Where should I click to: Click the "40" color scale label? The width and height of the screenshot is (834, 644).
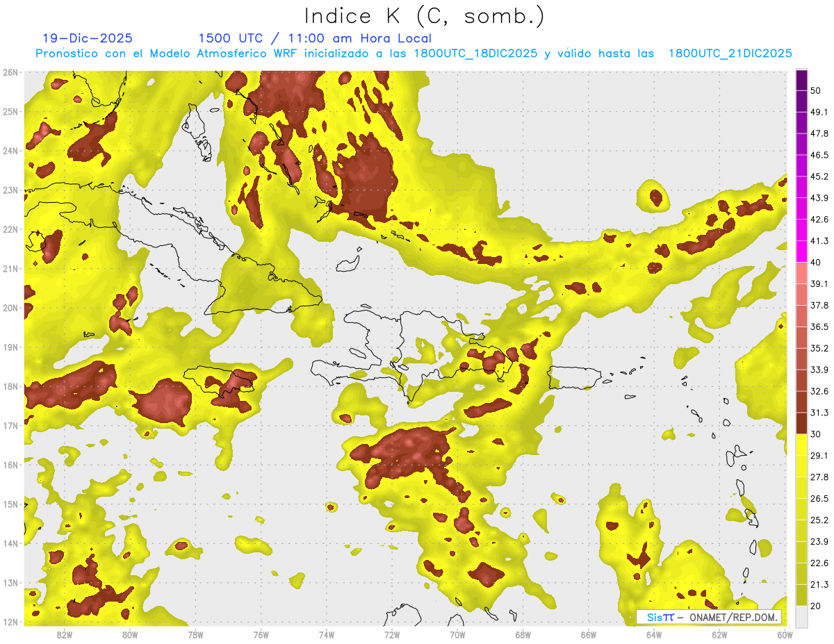(x=815, y=262)
